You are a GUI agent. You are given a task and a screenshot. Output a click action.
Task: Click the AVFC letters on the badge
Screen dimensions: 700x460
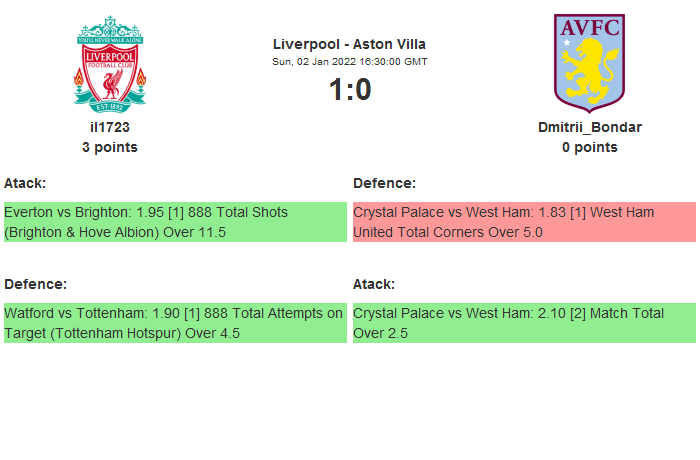coord(590,28)
